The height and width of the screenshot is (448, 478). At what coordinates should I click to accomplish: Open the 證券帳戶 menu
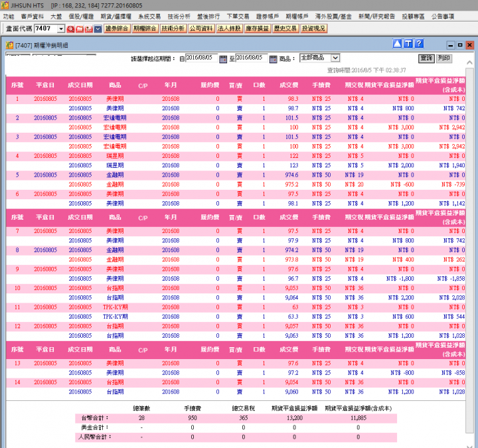(268, 17)
